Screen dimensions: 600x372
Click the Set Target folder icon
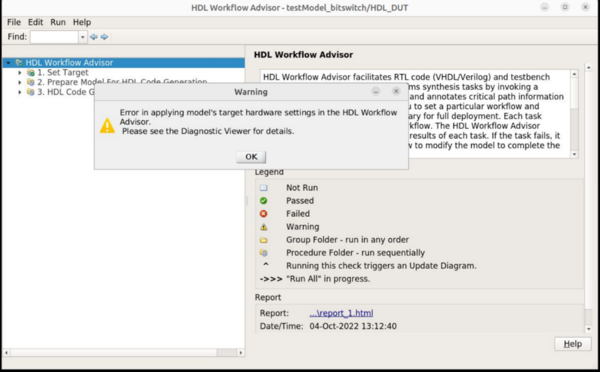click(31, 72)
